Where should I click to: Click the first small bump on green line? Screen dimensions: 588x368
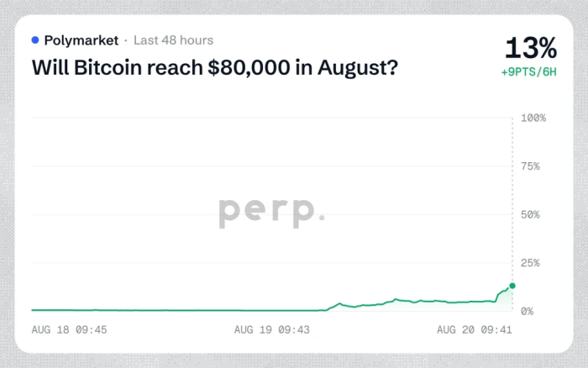[339, 304]
